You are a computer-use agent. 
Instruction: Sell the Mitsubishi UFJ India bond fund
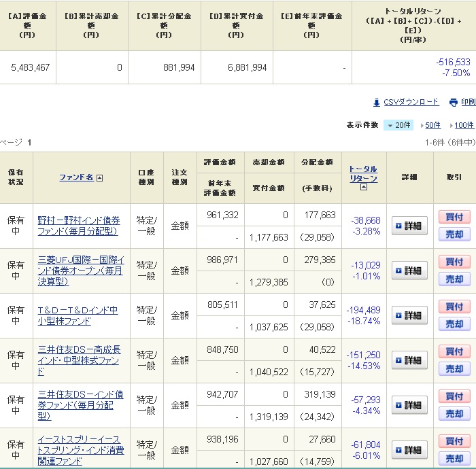point(454,279)
